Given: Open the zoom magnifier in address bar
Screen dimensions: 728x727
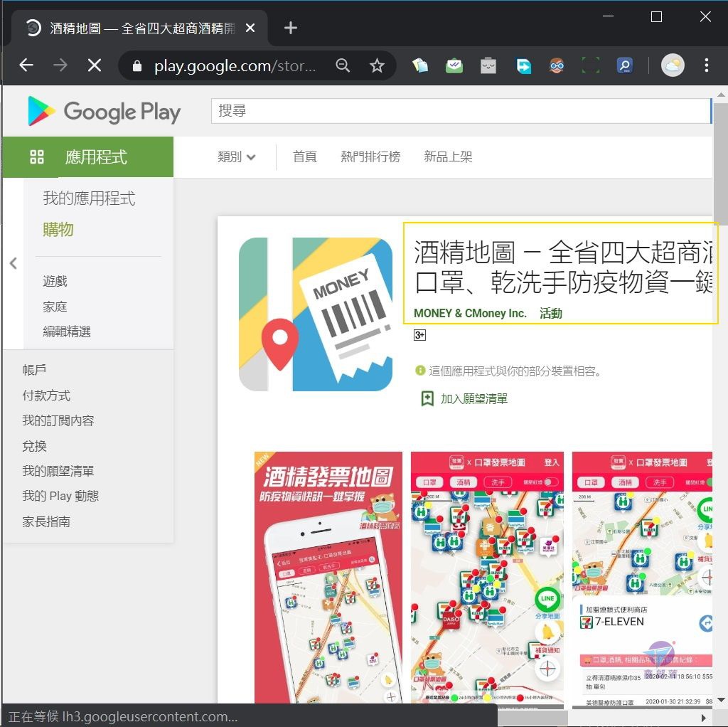Looking at the screenshot, I should (x=343, y=65).
